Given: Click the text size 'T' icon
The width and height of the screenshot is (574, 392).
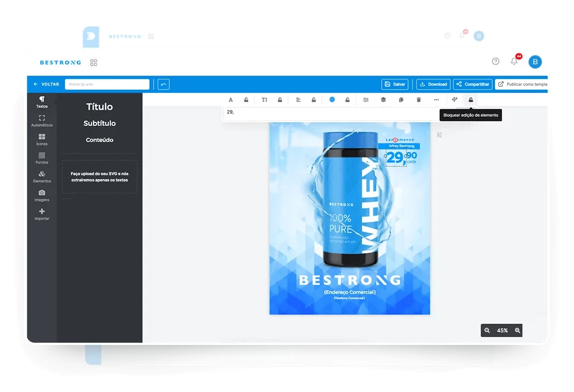Looking at the screenshot, I should (265, 100).
